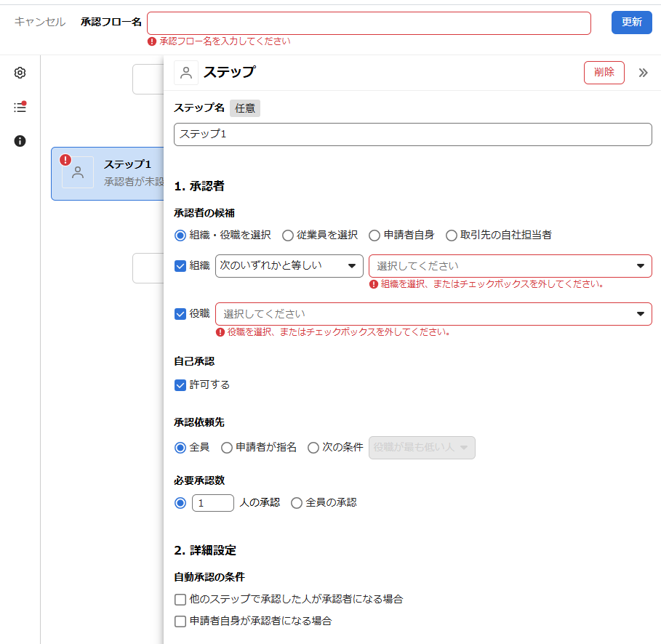
Task: Select the 従業員を選択 radio option
Action: click(288, 236)
